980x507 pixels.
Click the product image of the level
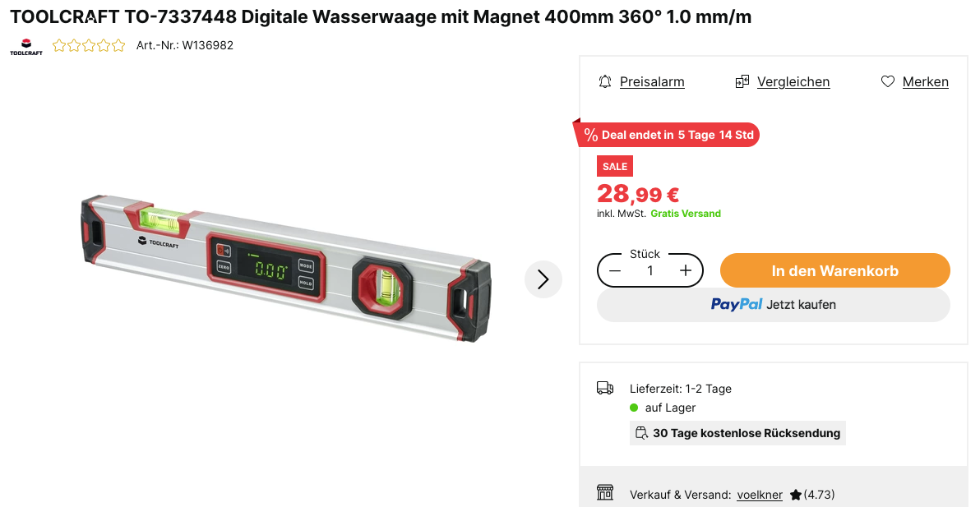286,269
